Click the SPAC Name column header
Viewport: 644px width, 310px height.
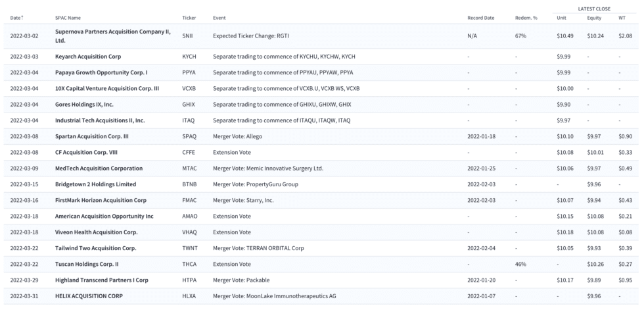pos(68,18)
